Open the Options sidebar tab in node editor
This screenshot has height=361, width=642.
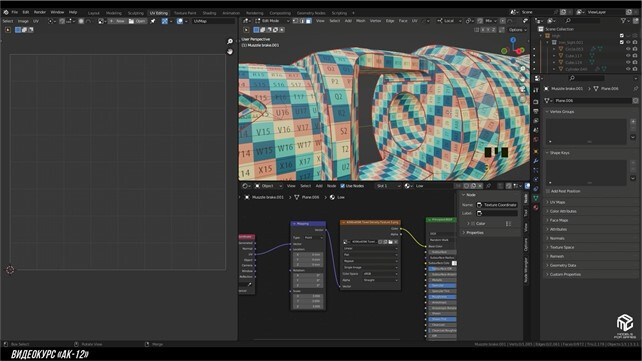click(x=526, y=245)
